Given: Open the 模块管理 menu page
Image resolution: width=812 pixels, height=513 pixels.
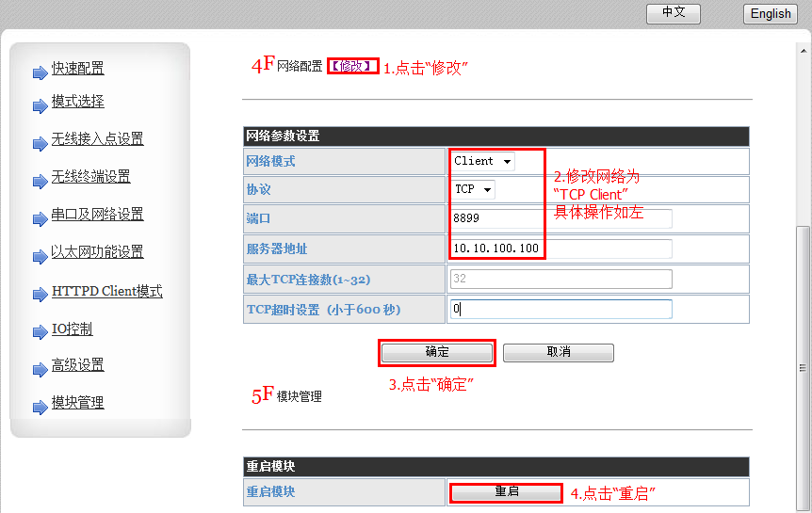Looking at the screenshot, I should click(77, 403).
